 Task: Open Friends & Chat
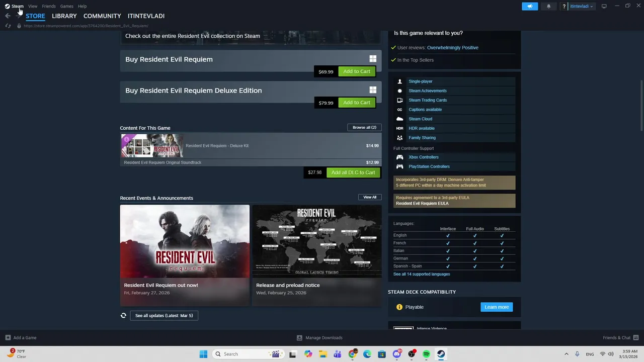(620, 338)
